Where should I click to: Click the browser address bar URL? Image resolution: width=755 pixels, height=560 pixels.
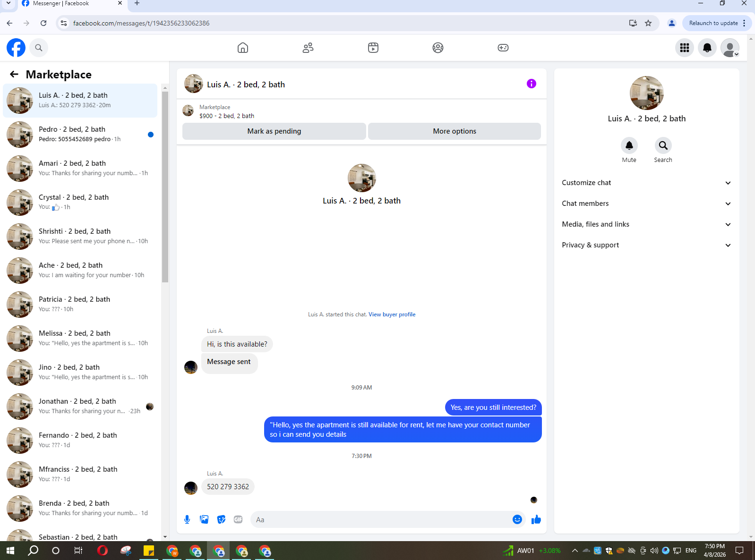click(x=141, y=23)
